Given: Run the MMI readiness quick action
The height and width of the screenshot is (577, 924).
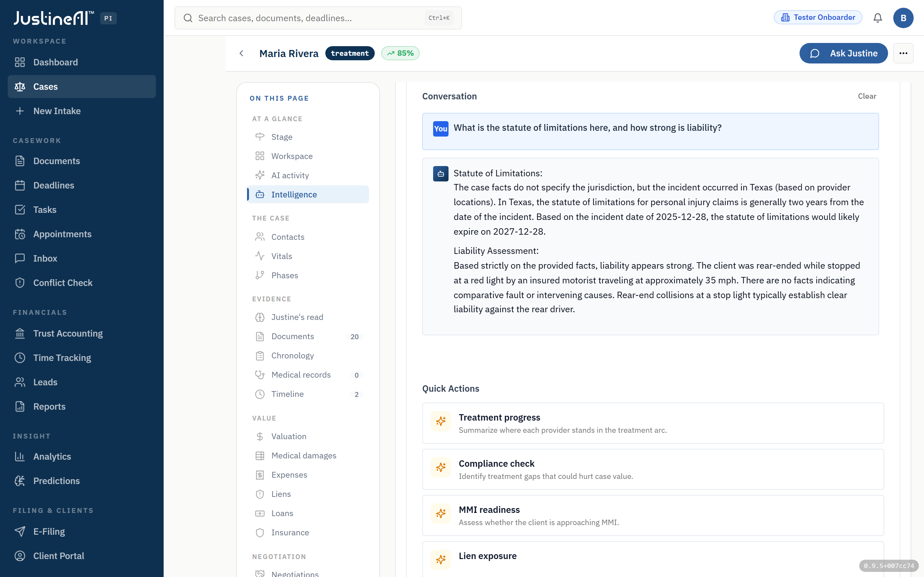Looking at the screenshot, I should click(653, 515).
